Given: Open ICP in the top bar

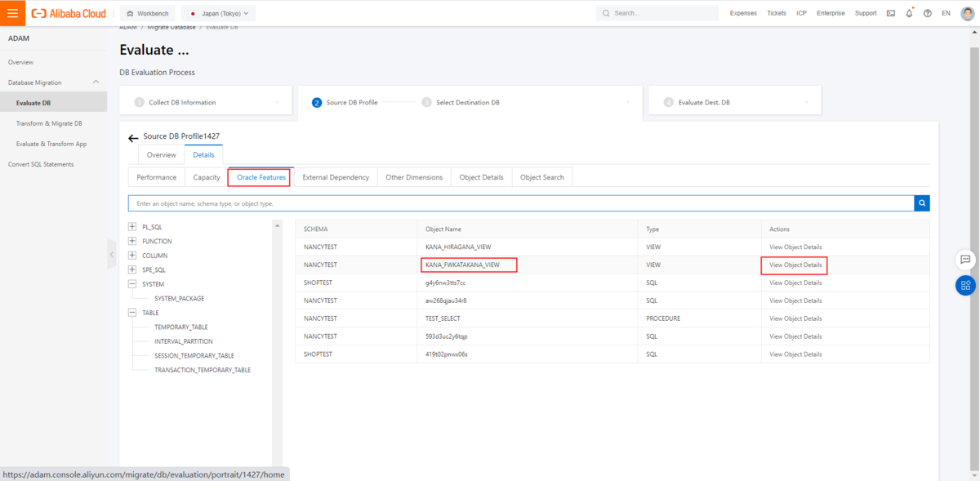Looking at the screenshot, I should [802, 13].
